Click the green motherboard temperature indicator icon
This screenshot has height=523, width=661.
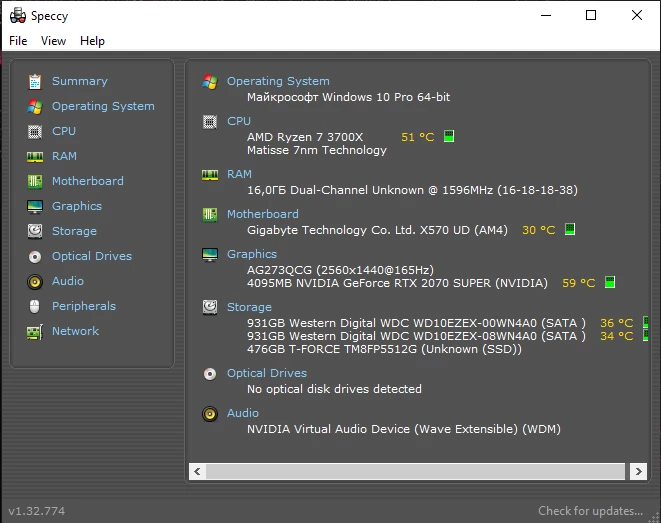click(570, 229)
